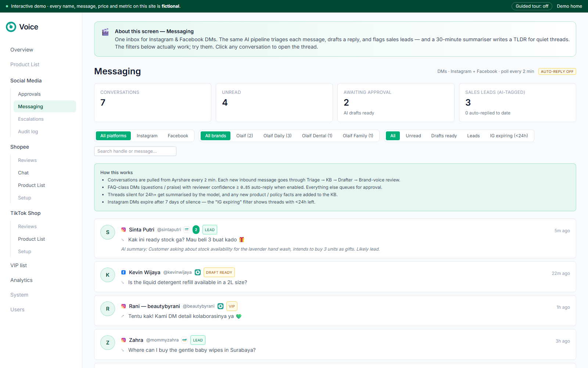Filter by Olaif Dental (1) brand
Screen dimensions: 588x368
[x=317, y=136]
